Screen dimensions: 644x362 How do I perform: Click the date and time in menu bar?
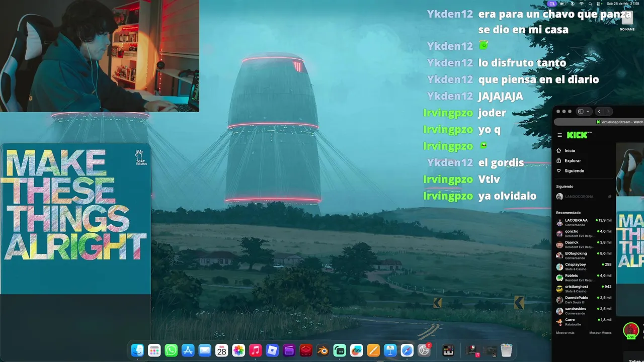pos(623,4)
